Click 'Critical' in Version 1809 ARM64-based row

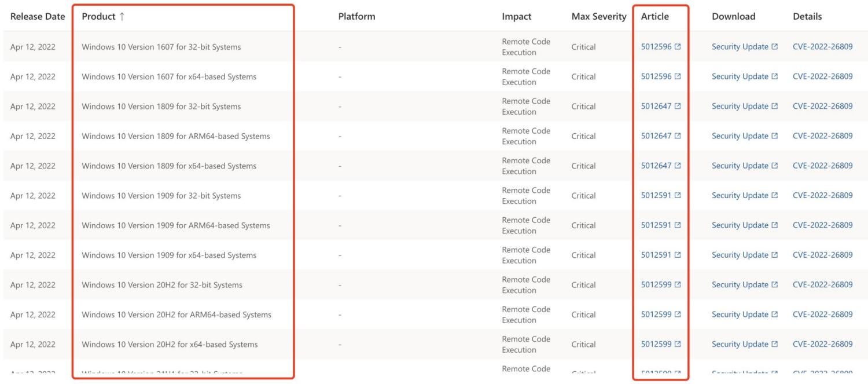click(x=583, y=136)
